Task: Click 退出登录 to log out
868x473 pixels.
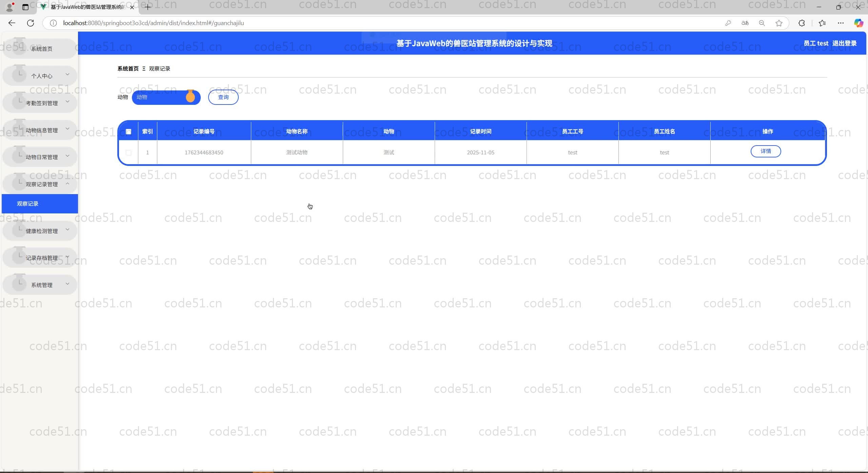Action: (x=844, y=43)
